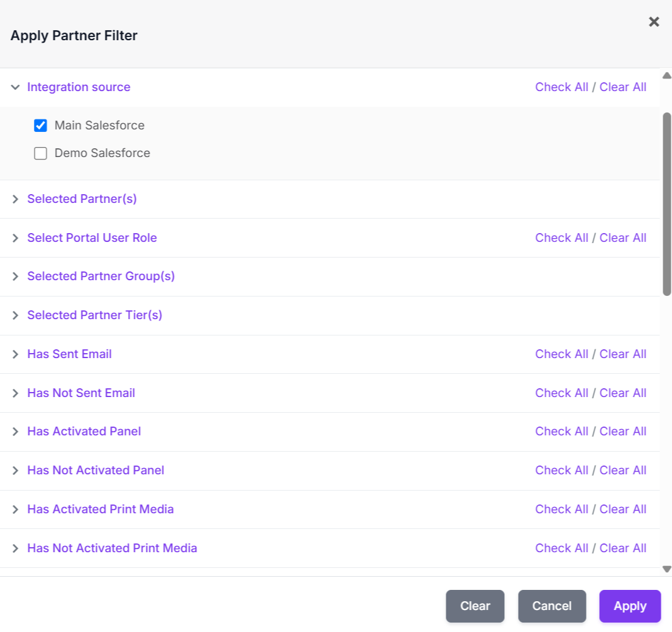
Task: Click the Integration source section title
Action: point(79,87)
